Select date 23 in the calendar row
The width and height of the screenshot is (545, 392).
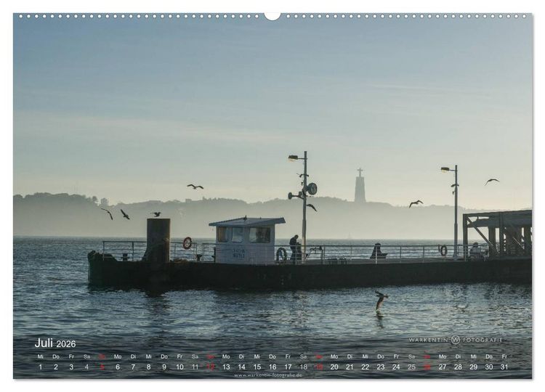pos(381,367)
